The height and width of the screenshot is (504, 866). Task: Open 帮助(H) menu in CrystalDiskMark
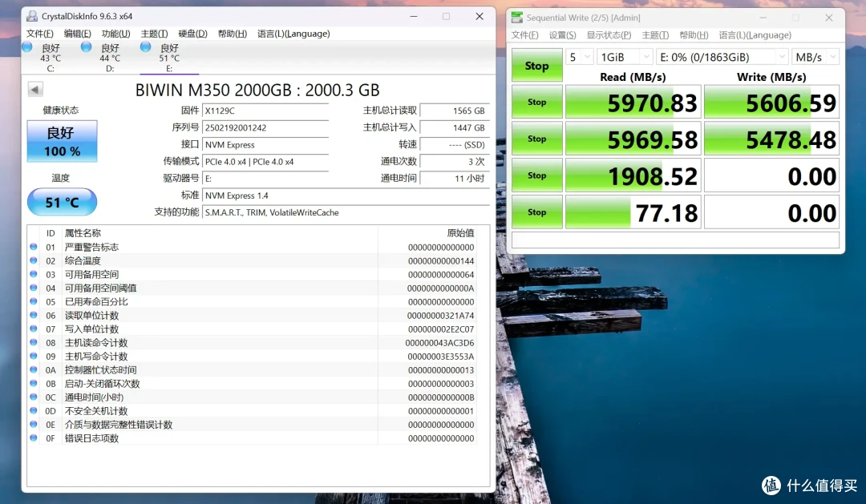tap(694, 34)
